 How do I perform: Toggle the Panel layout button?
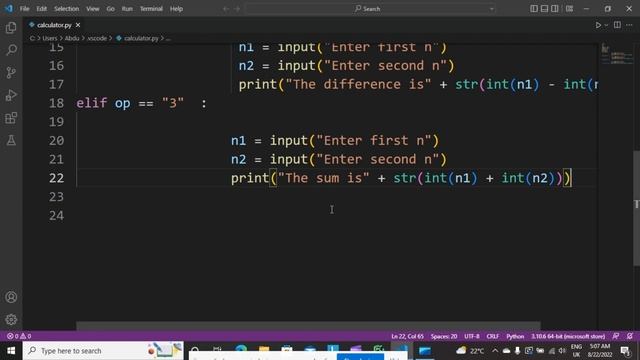pos(544,9)
